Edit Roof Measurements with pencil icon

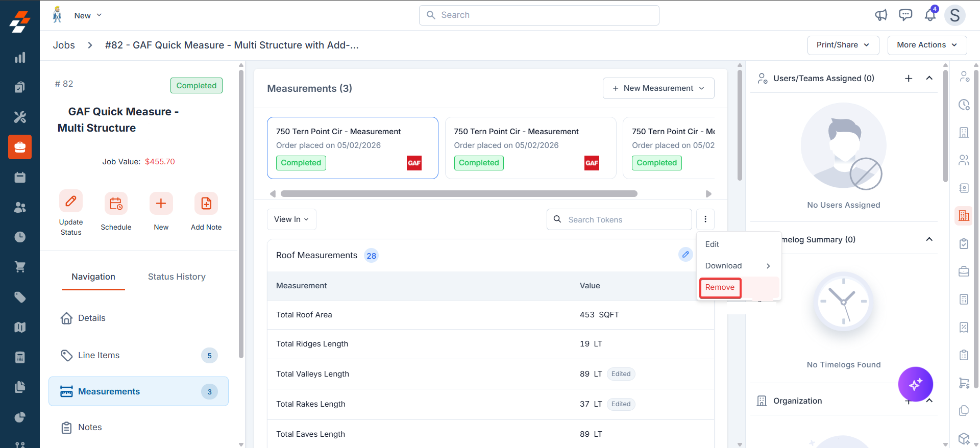[685, 254]
